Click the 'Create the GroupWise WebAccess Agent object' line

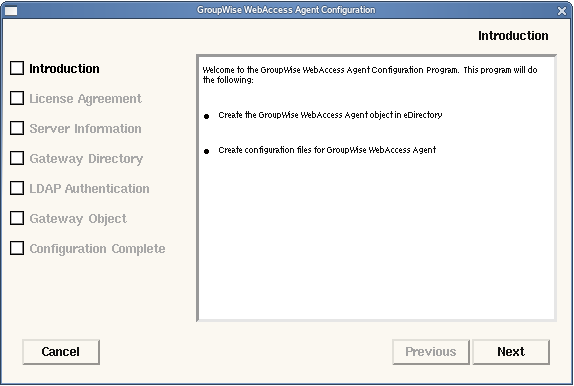[330, 115]
